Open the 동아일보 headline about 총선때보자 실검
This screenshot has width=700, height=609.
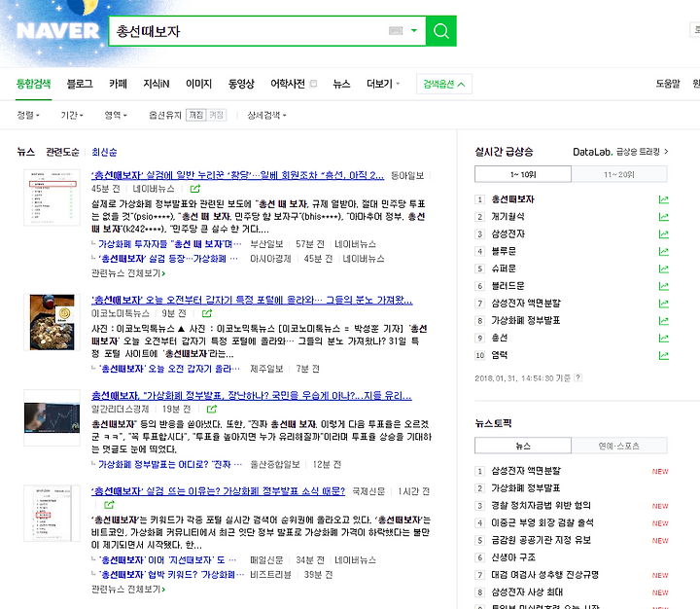237,175
